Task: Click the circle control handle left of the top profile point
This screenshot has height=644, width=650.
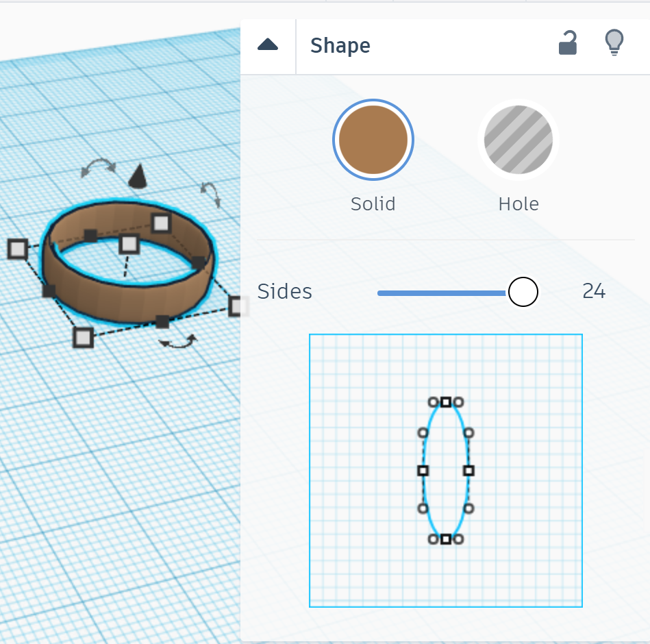Action: point(433,402)
